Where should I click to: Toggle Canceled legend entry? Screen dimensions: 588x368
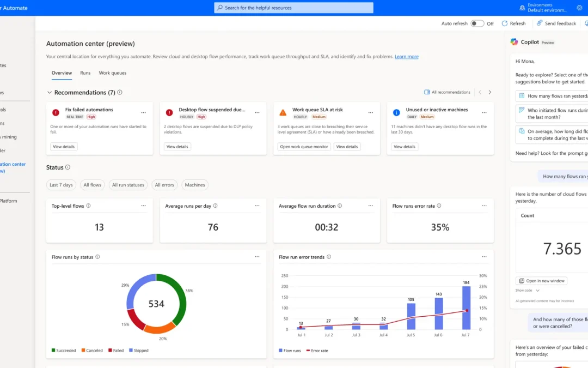pos(92,351)
